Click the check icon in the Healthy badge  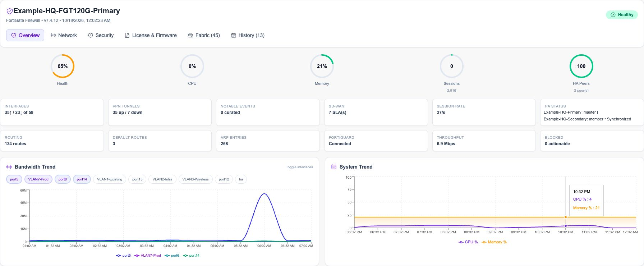click(x=613, y=15)
